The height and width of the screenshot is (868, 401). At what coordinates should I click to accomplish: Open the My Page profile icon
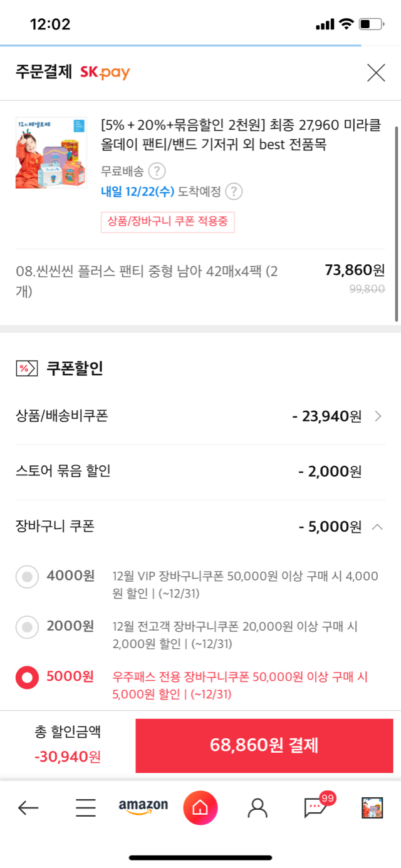click(257, 808)
